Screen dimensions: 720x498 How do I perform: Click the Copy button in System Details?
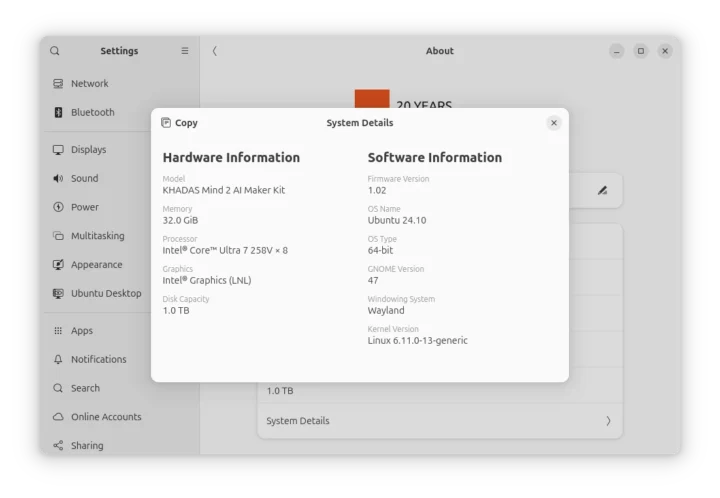click(x=179, y=123)
